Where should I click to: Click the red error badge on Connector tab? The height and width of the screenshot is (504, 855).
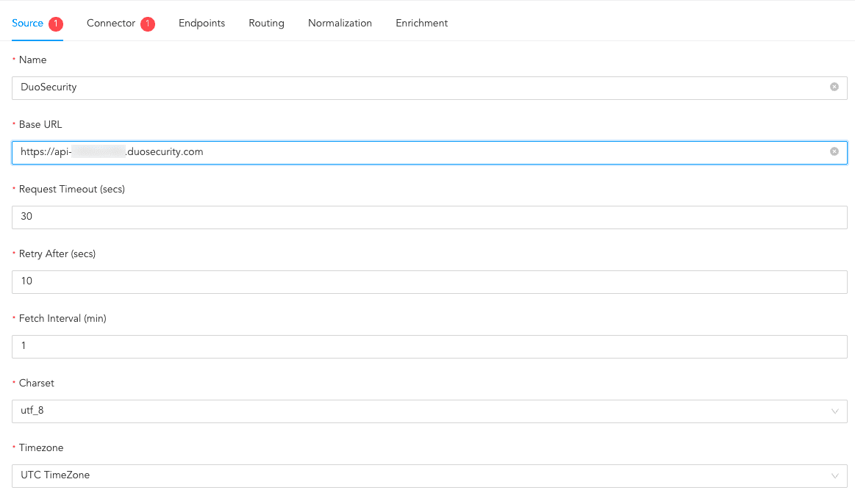[148, 24]
